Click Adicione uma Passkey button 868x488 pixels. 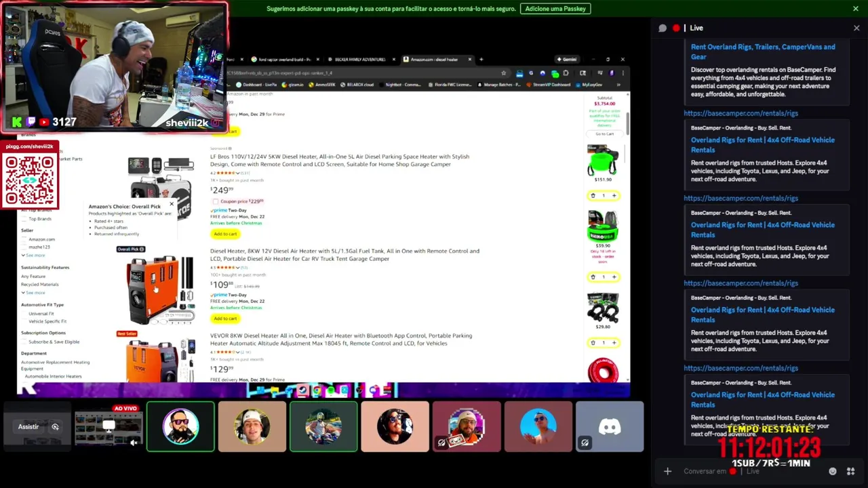(x=555, y=9)
